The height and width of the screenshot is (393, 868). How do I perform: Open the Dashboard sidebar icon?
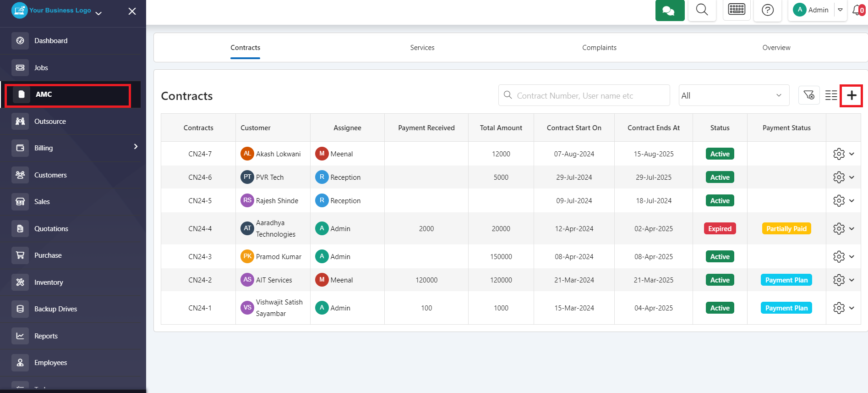click(x=20, y=41)
